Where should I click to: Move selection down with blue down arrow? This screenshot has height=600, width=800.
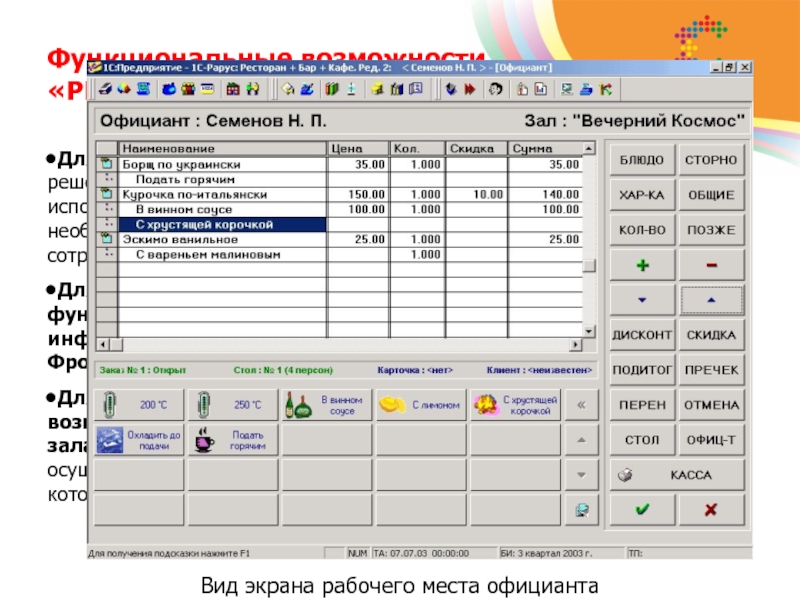(641, 299)
